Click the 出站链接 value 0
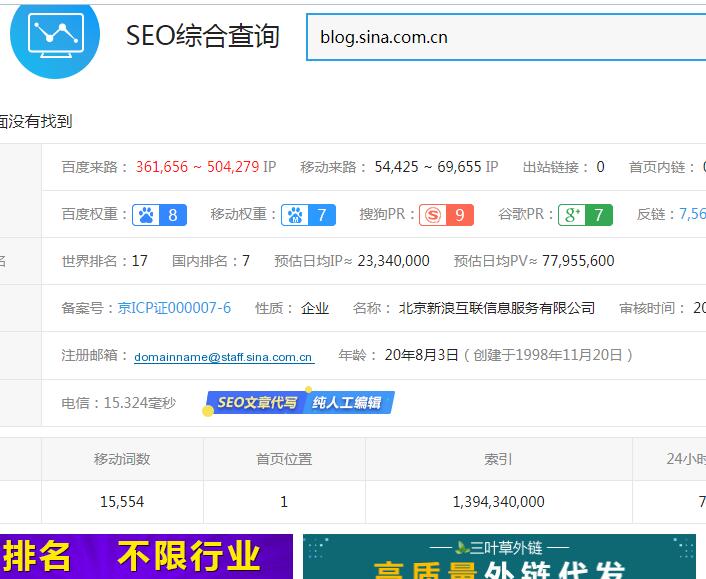The width and height of the screenshot is (706, 579). click(600, 167)
